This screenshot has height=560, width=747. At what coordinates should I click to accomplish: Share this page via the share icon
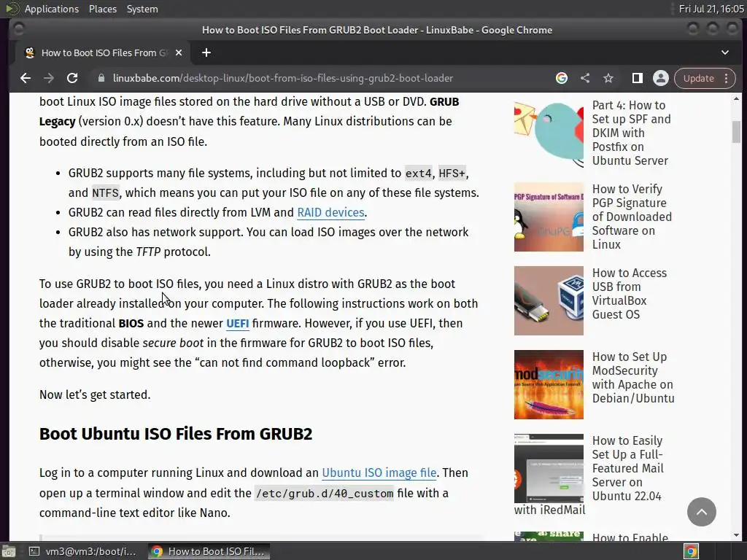pos(585,78)
